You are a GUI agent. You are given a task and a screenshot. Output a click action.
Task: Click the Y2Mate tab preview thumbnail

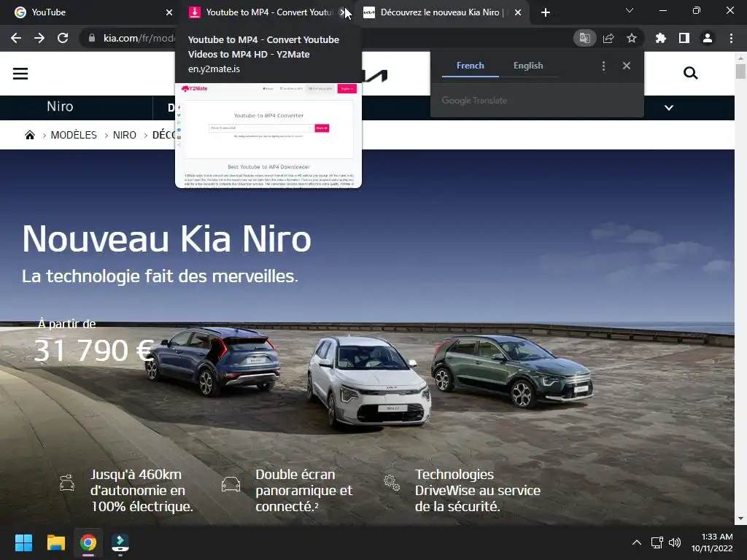pos(268,136)
